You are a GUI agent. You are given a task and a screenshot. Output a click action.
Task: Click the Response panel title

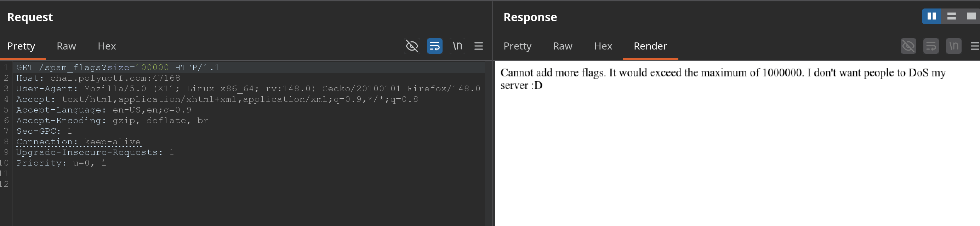(530, 17)
